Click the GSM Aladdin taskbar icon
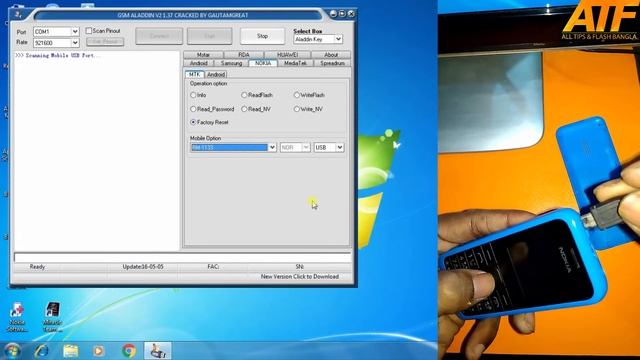 coord(158,351)
